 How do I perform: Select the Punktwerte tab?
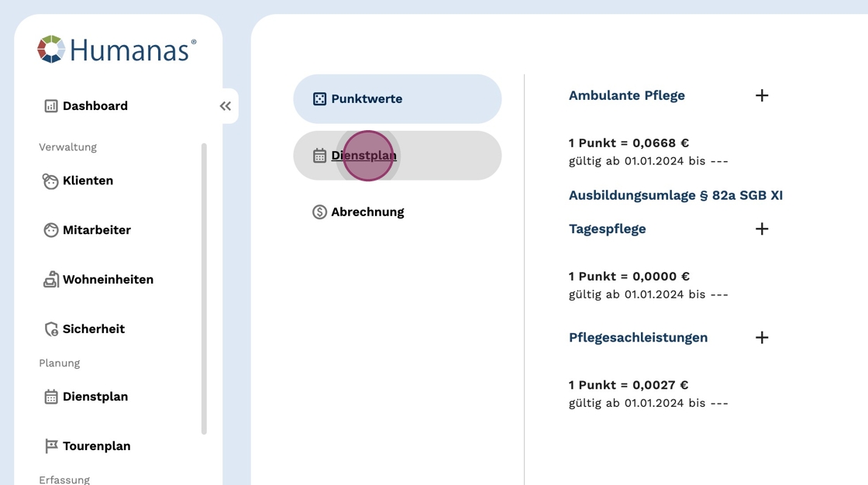397,99
